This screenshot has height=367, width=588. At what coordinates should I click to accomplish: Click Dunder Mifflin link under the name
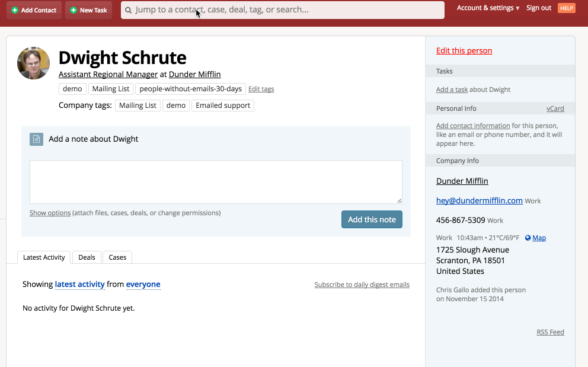(194, 74)
